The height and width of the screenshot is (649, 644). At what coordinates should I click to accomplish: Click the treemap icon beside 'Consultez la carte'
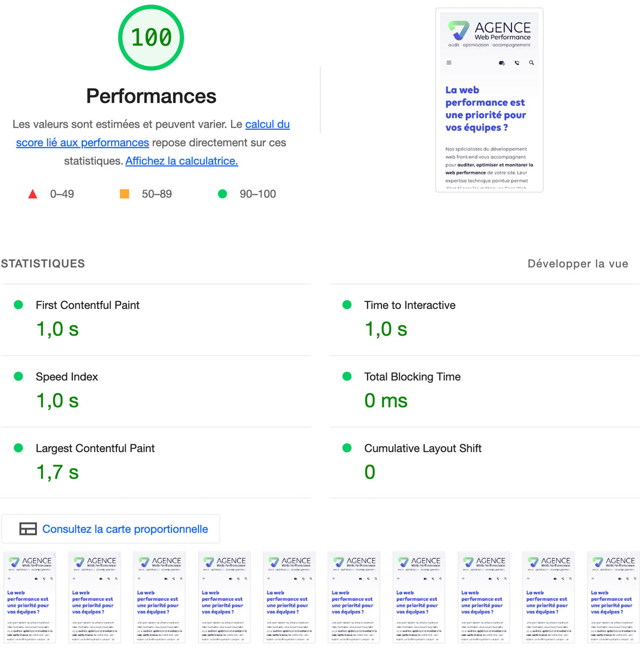[28, 529]
